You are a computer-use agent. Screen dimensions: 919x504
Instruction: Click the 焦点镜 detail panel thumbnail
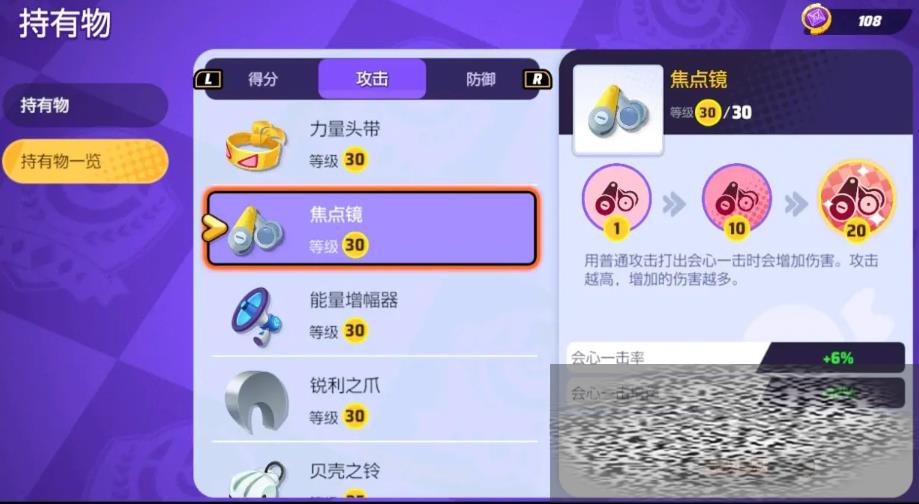click(x=618, y=110)
